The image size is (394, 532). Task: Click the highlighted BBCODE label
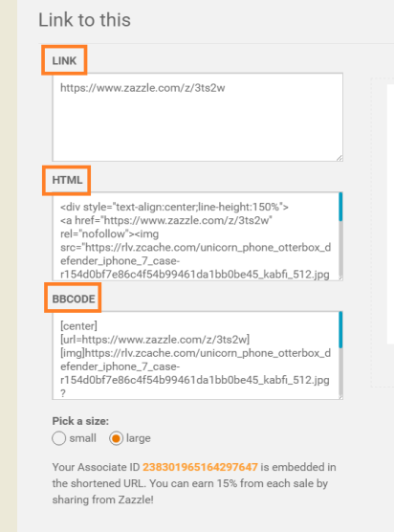(73, 299)
